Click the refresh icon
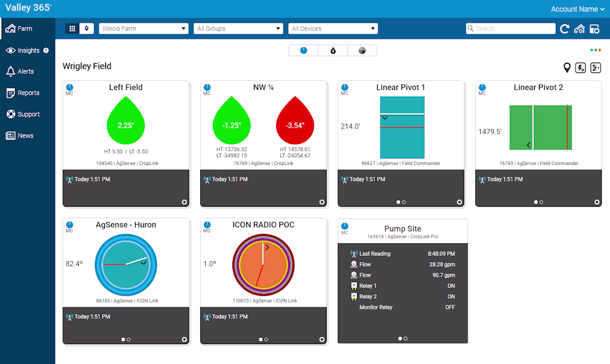The height and width of the screenshot is (364, 610). point(565,29)
